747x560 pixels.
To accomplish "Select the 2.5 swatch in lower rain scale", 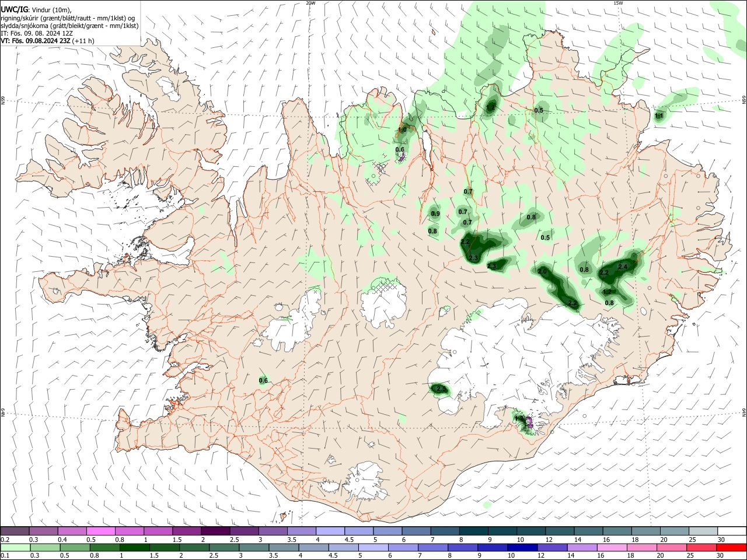I will click(224, 548).
